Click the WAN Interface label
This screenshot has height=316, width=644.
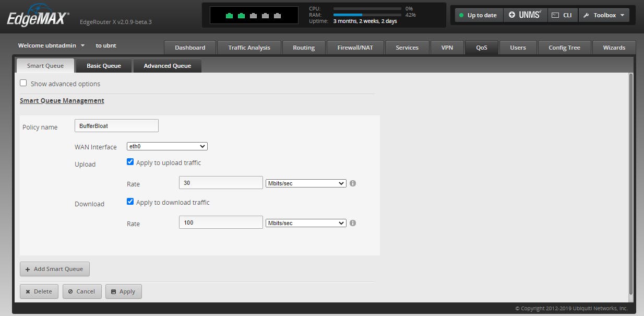coord(96,147)
